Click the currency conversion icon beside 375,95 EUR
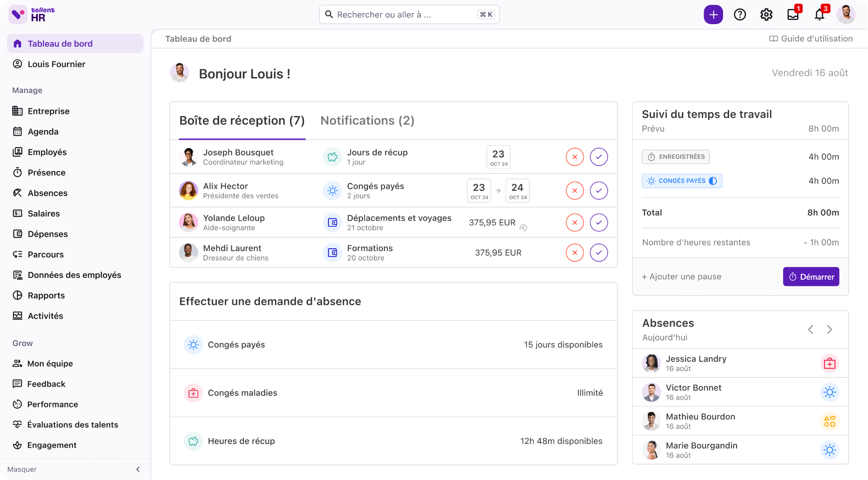868x480 pixels. point(523,228)
